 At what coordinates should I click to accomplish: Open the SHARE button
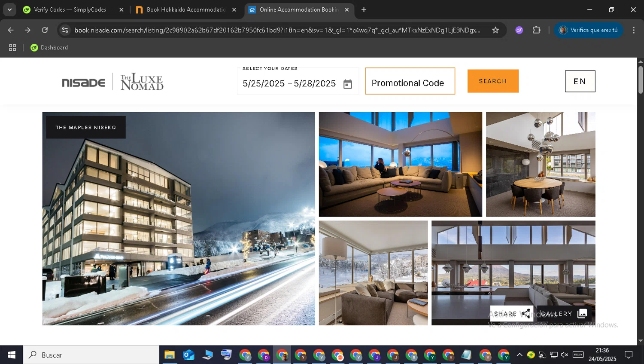coord(512,314)
